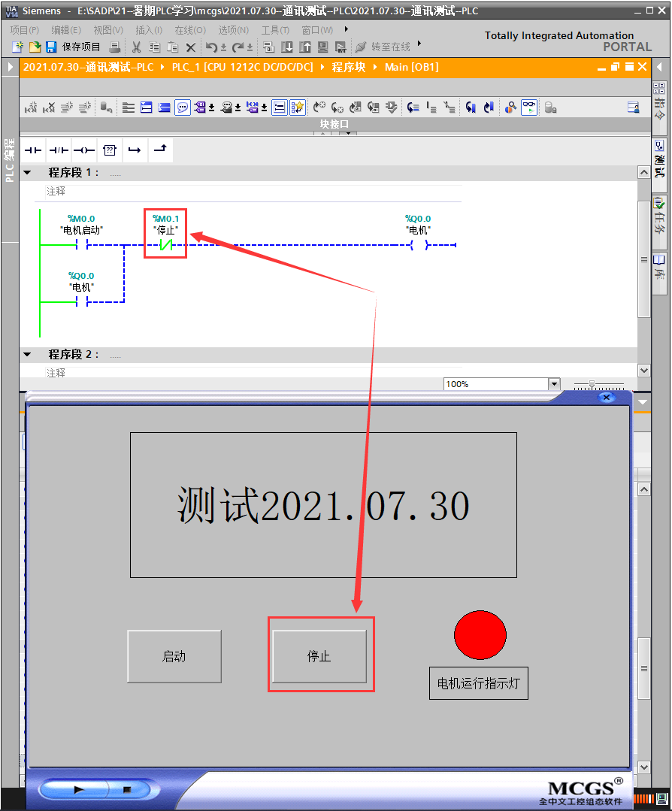
Task: Click the red motor indicator lamp
Action: click(x=480, y=635)
